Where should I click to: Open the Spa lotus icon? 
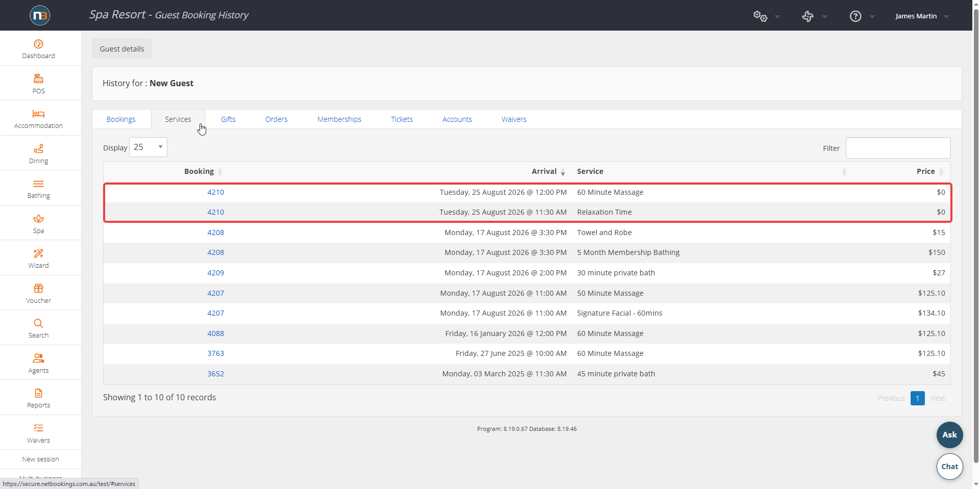point(38,218)
